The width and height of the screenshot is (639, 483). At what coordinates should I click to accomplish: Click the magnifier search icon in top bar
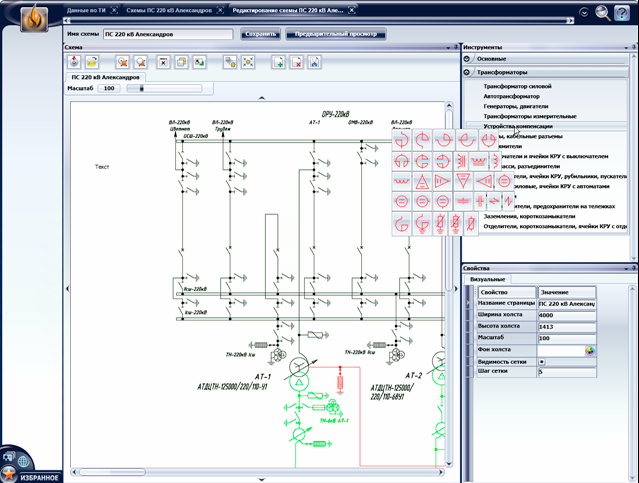click(603, 12)
